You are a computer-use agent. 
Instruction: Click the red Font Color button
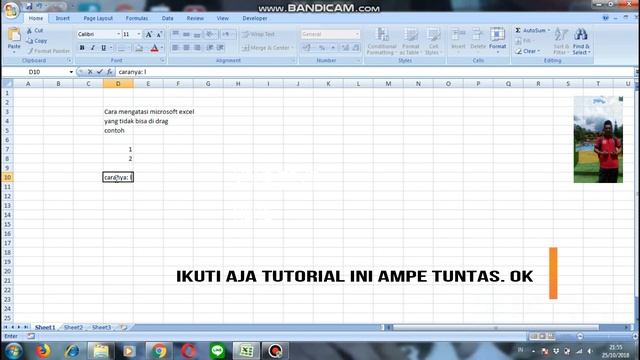pos(154,48)
